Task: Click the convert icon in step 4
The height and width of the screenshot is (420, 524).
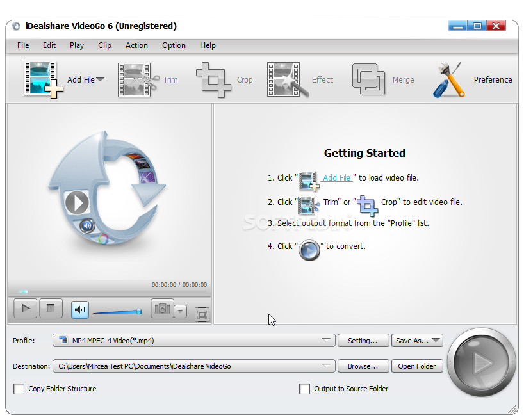Action: click(x=309, y=250)
